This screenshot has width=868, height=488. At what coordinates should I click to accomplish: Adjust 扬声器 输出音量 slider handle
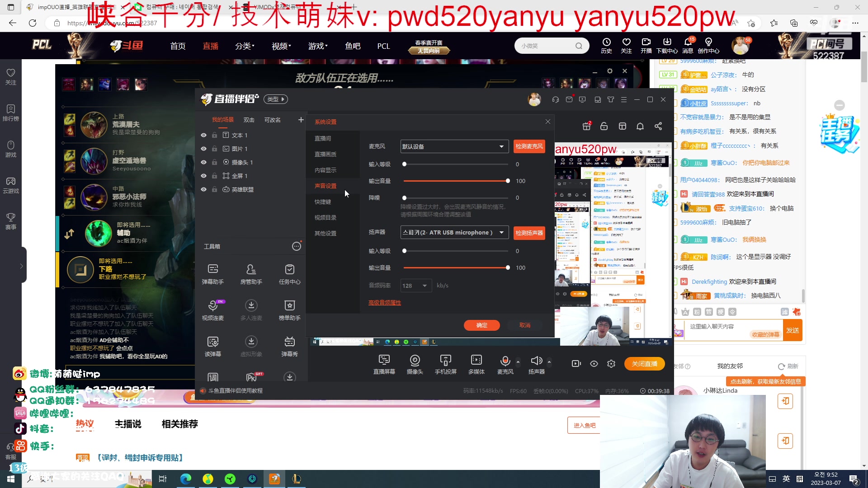[508, 267]
